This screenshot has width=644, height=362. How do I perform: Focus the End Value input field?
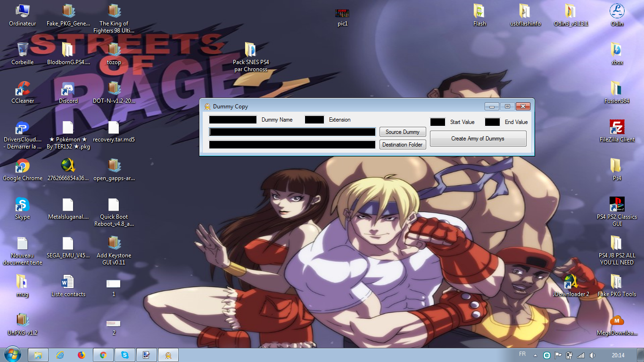pyautogui.click(x=492, y=122)
